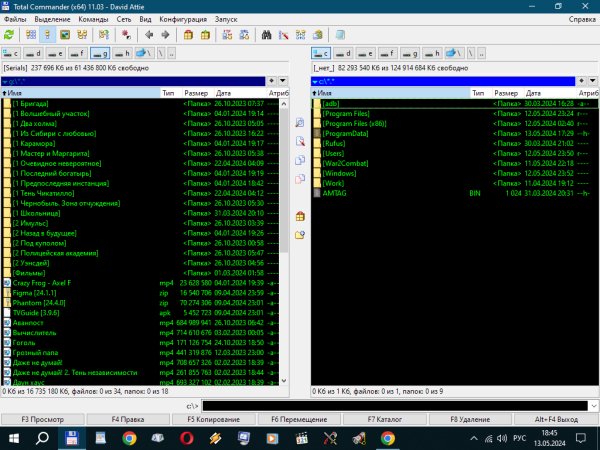Select drive d in the left panel
600x450 pixels.
33,54
